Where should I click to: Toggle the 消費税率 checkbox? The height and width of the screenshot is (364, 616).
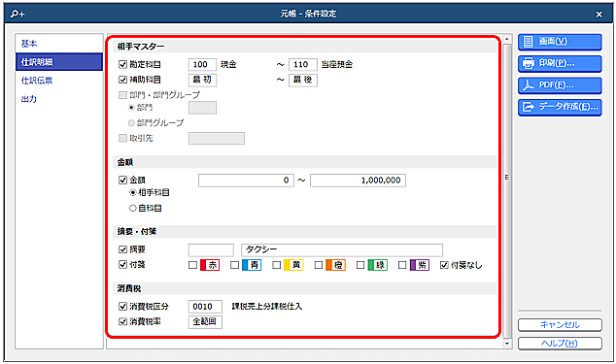pos(122,321)
